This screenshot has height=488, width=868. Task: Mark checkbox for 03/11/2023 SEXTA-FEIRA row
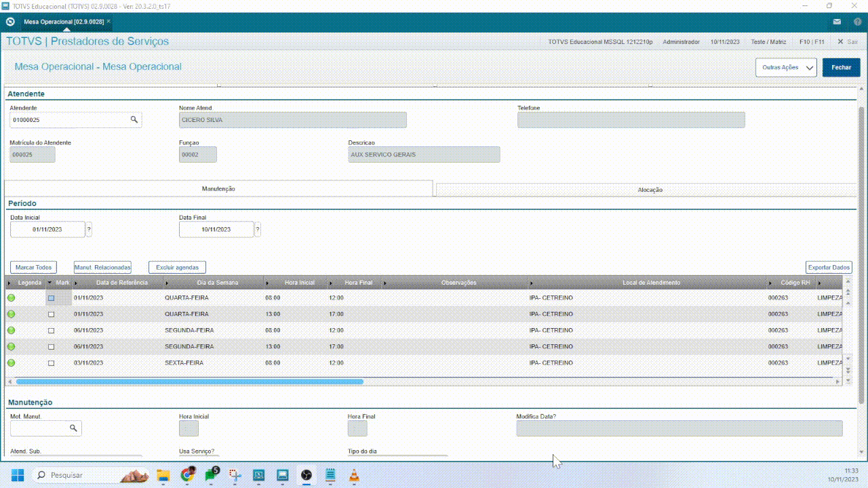click(x=51, y=363)
